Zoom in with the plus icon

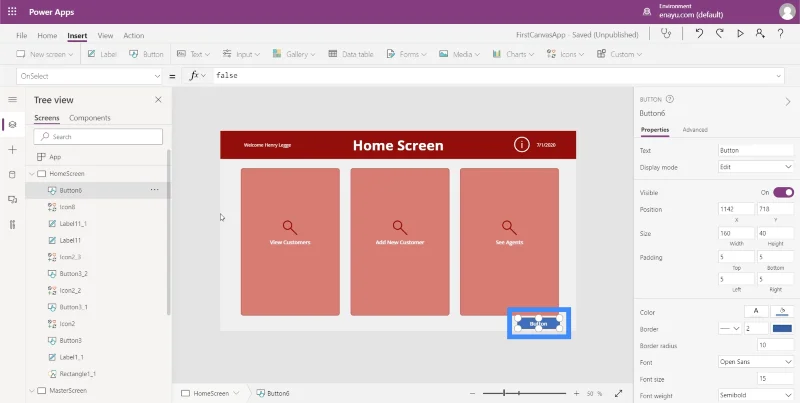click(x=577, y=393)
